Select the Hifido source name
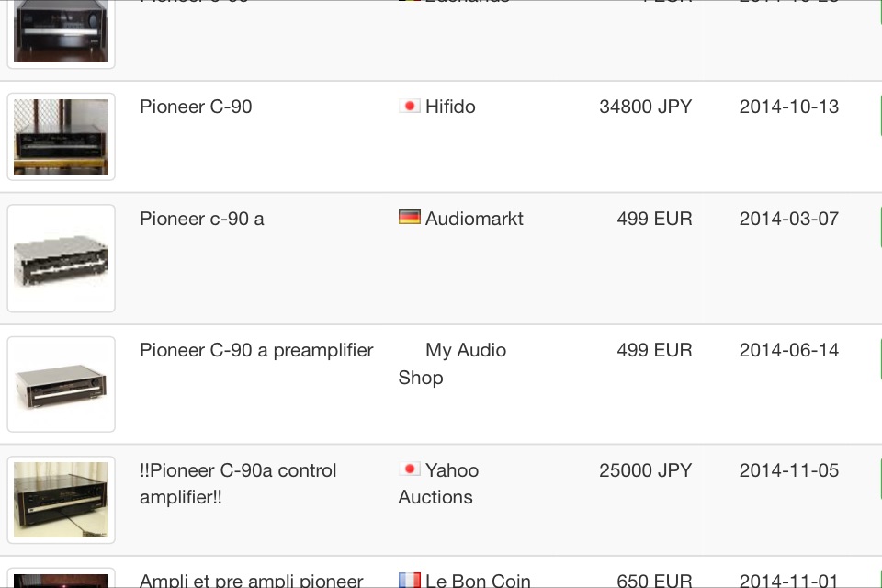 tap(450, 107)
